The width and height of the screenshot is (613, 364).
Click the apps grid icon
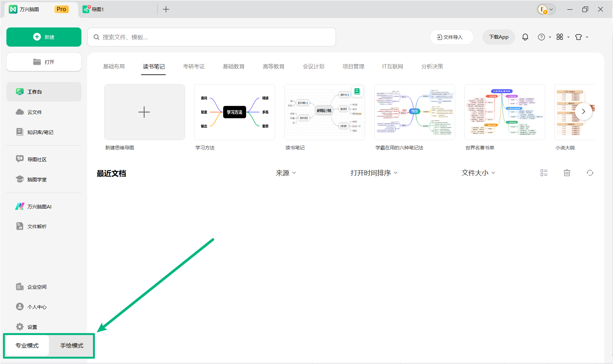560,37
